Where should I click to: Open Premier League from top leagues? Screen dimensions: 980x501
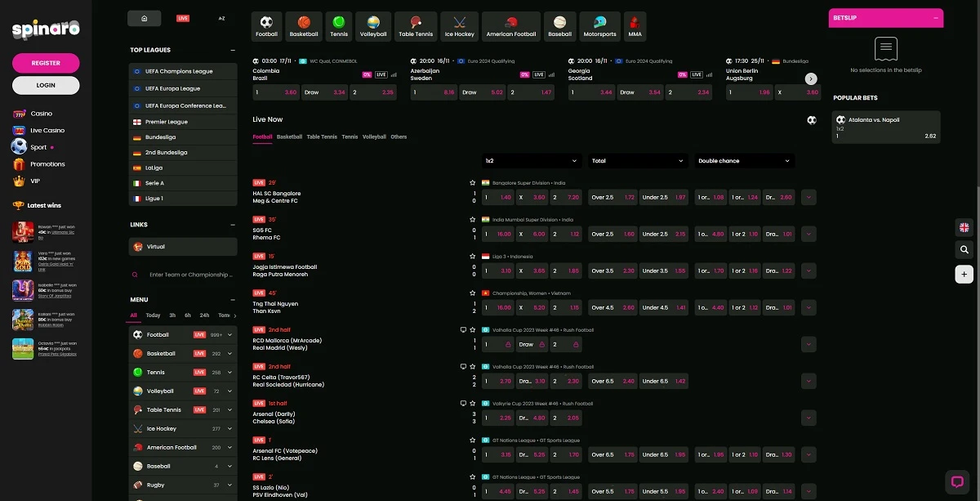click(183, 122)
